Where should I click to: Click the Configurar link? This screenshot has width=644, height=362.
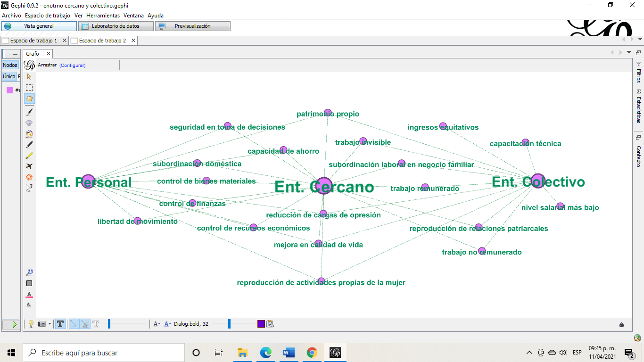point(73,66)
